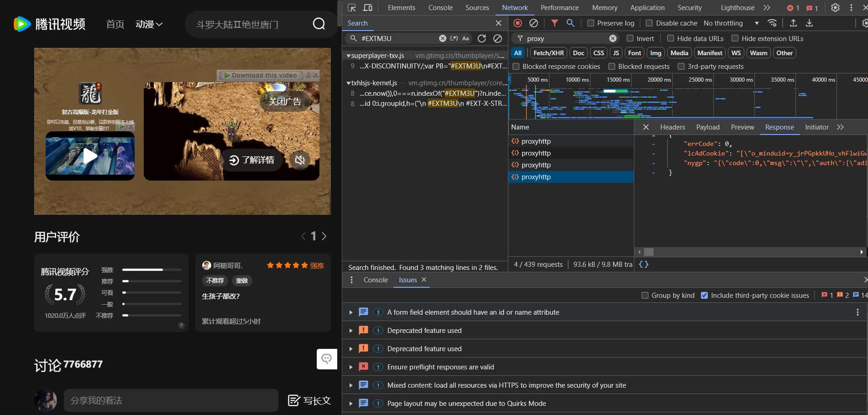868x415 pixels.
Task: Uncheck Include third-party cookie issues
Action: [x=704, y=295]
